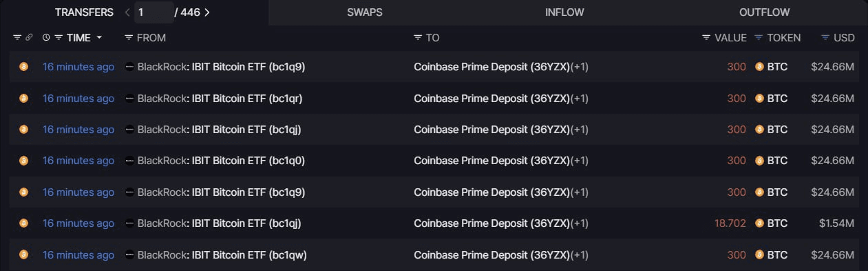Open the transaction time link for bc1qw row

point(78,254)
